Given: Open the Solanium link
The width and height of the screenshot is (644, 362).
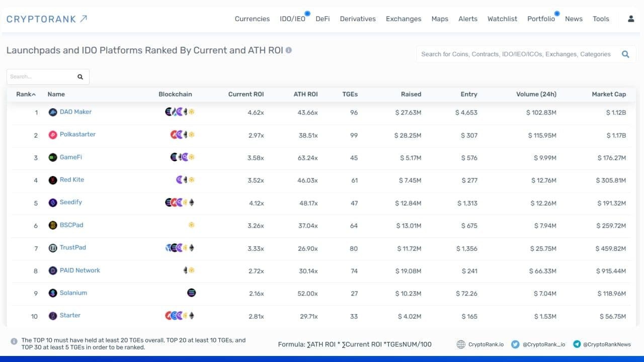Looking at the screenshot, I should pyautogui.click(x=73, y=293).
